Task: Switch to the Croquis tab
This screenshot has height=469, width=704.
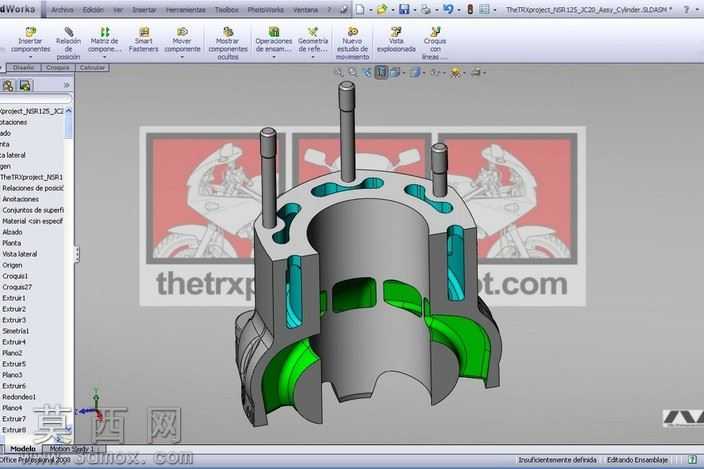Action: click(x=57, y=68)
